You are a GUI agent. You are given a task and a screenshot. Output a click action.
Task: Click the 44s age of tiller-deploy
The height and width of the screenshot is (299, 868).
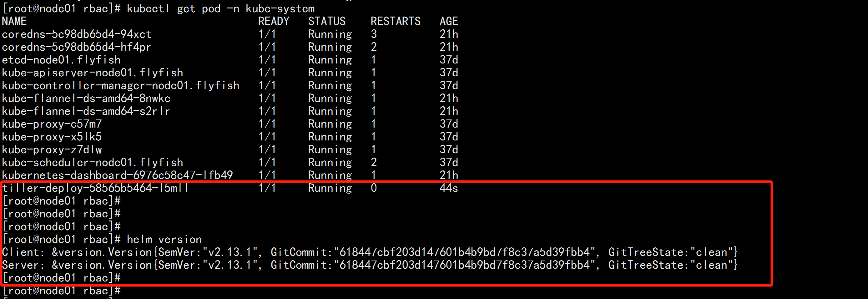click(x=449, y=188)
